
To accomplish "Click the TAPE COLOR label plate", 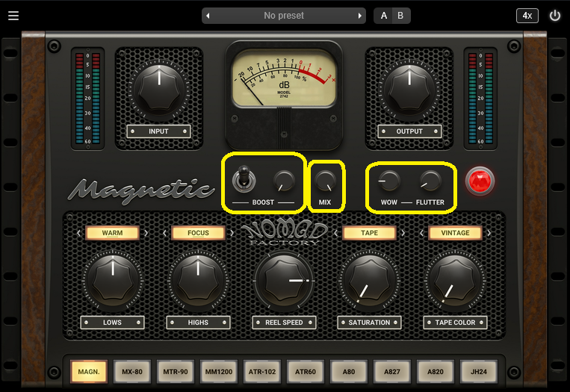I will coord(455,323).
